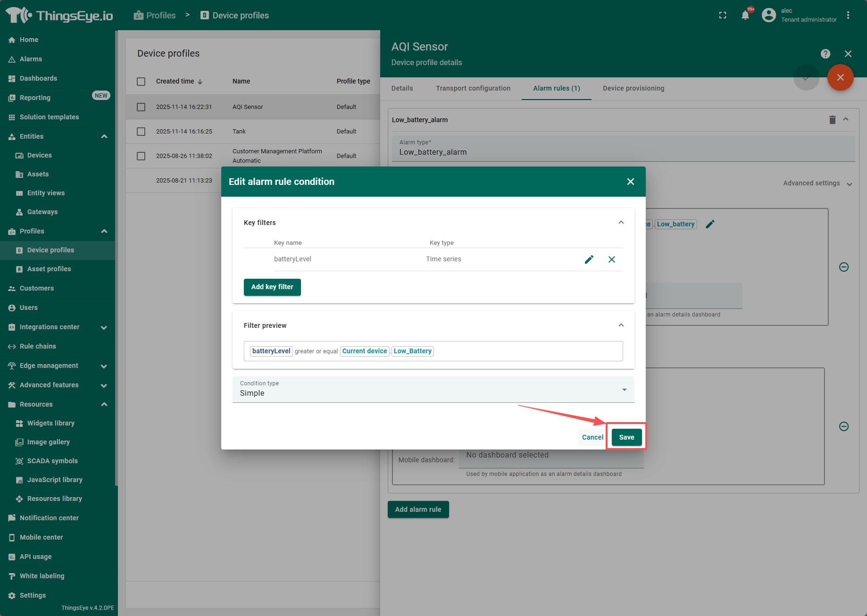Image resolution: width=867 pixels, height=616 pixels.
Task: Collapse the Key filters section
Action: (621, 223)
